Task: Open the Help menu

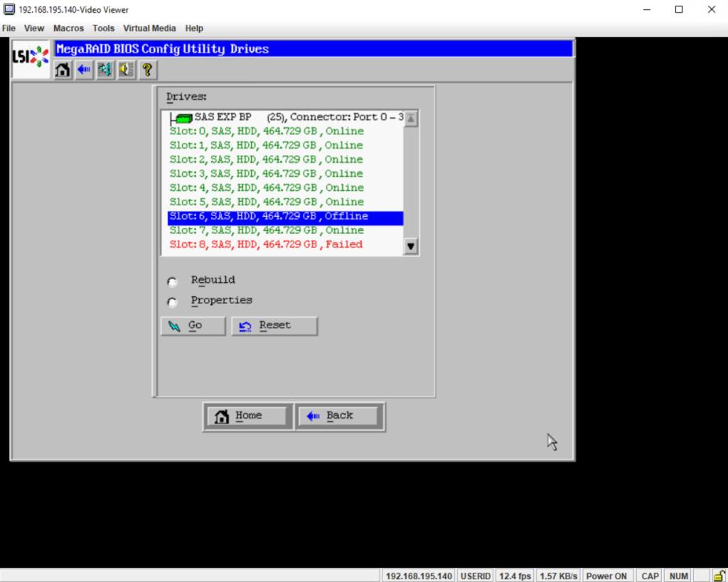Action: (194, 28)
